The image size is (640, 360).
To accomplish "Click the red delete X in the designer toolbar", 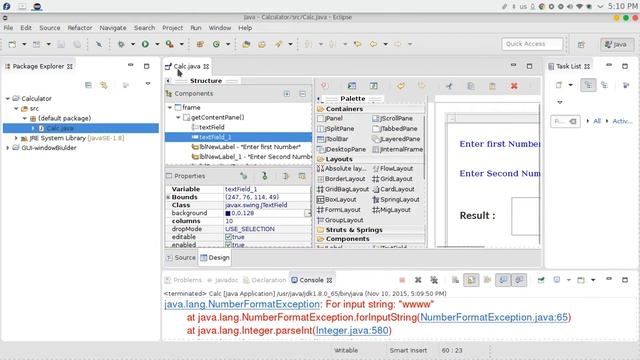I will (x=514, y=86).
